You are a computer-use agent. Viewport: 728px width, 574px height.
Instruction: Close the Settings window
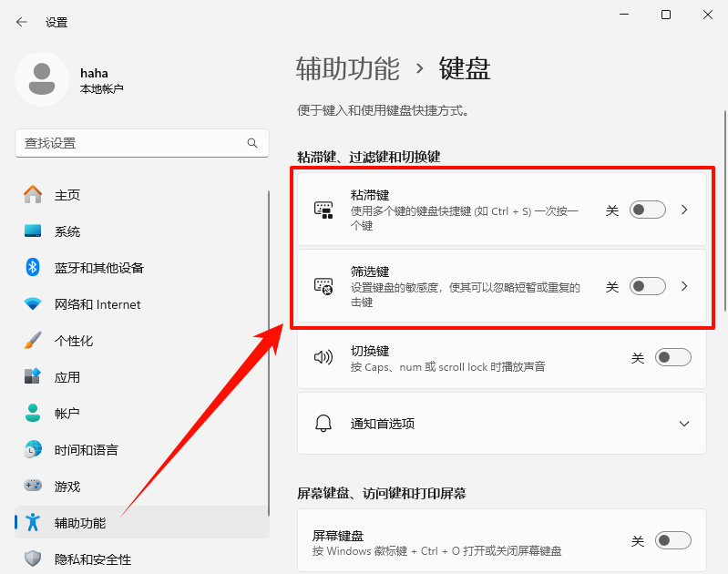click(708, 15)
